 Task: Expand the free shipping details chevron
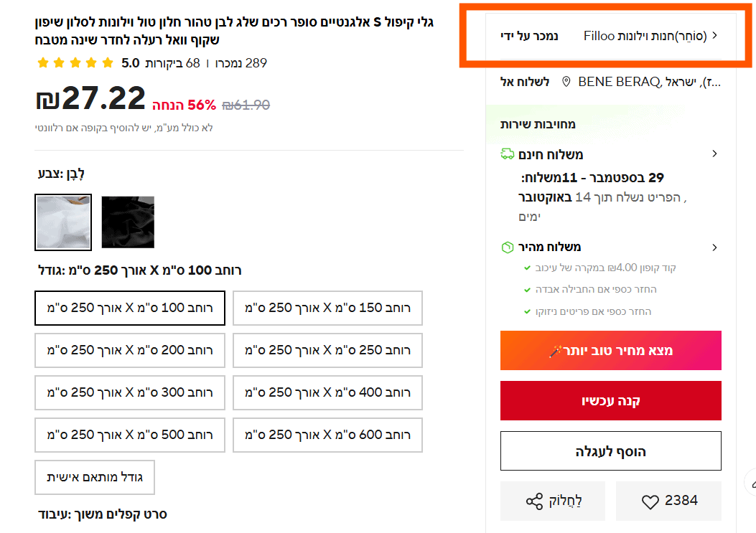pyautogui.click(x=714, y=154)
